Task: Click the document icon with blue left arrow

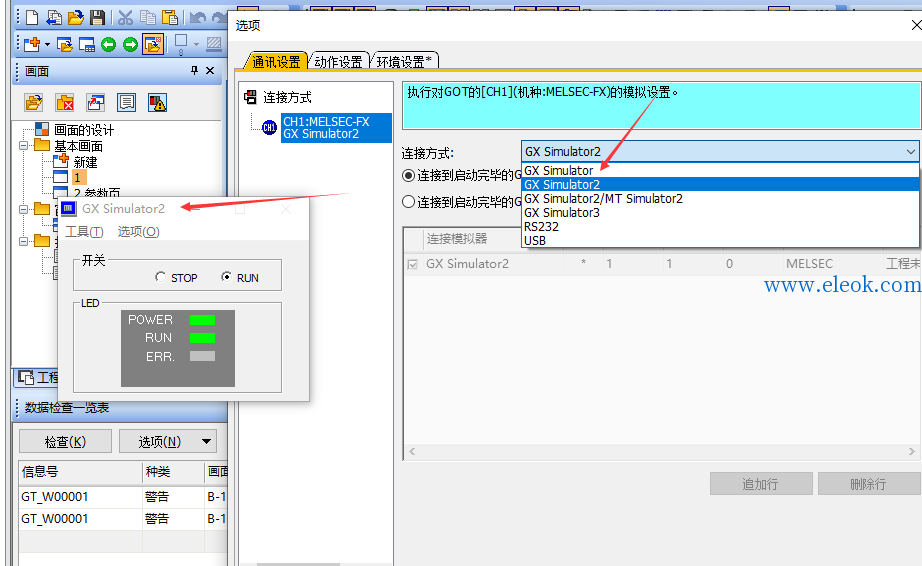Action: coord(54,18)
